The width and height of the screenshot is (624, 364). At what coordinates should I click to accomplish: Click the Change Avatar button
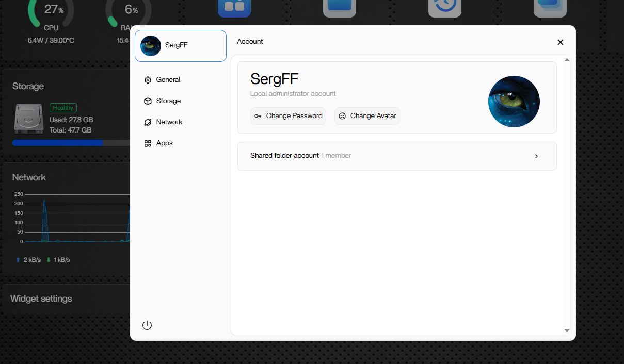pos(367,116)
